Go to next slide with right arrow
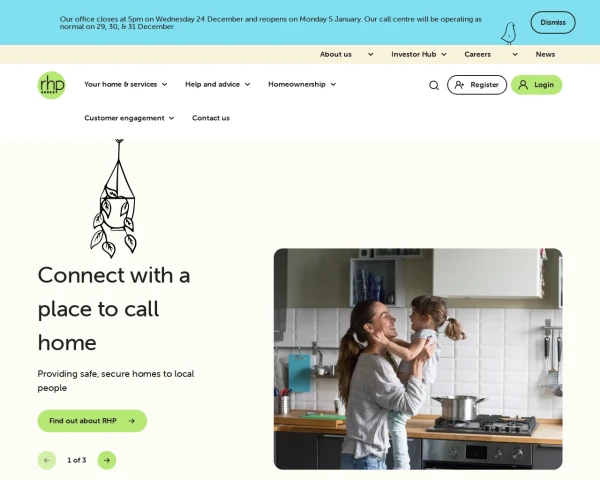 (107, 460)
